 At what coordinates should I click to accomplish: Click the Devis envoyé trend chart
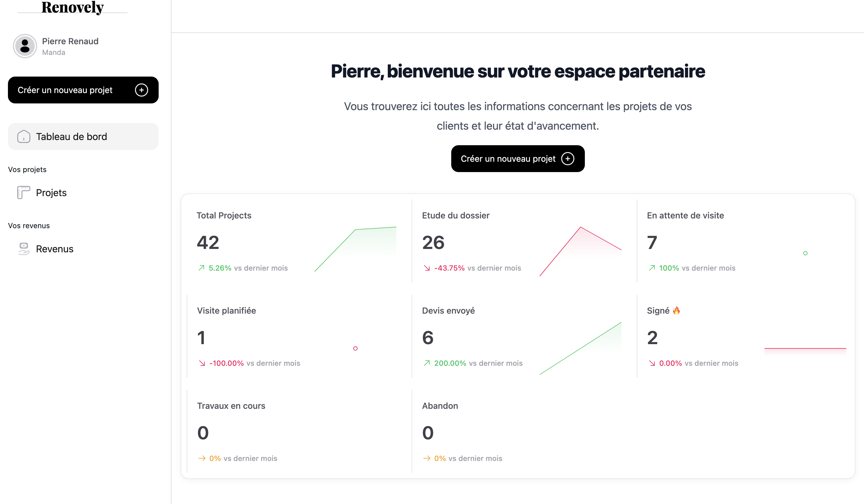580,348
